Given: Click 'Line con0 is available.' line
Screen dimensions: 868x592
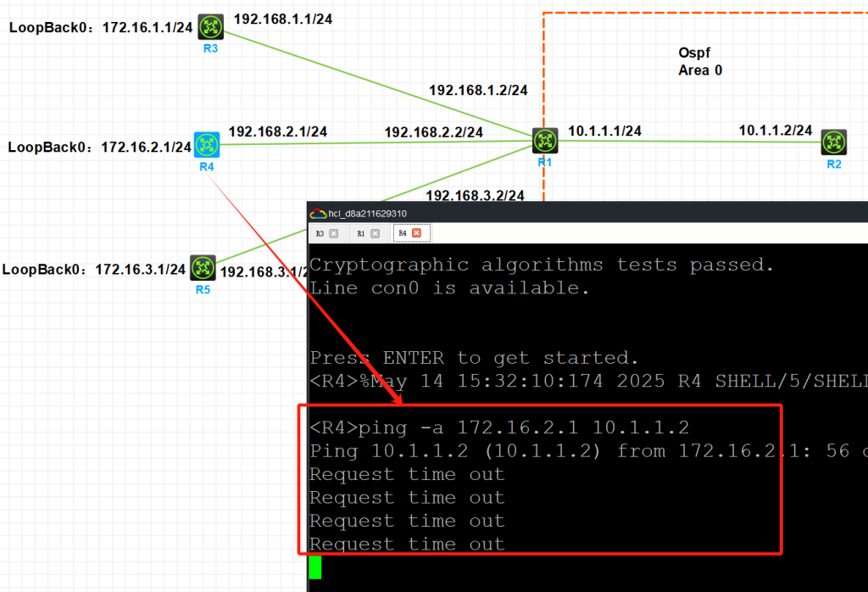Looking at the screenshot, I should (x=449, y=288).
